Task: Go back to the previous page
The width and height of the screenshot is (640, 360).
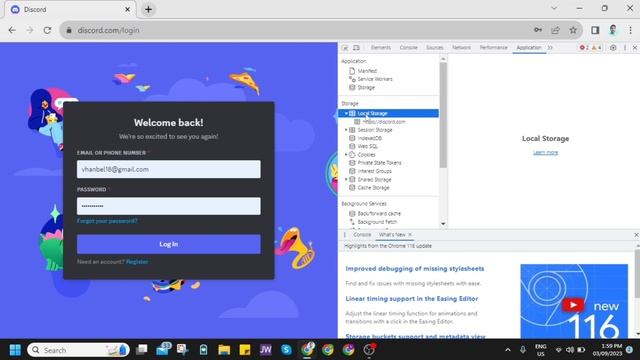Action: (x=12, y=30)
